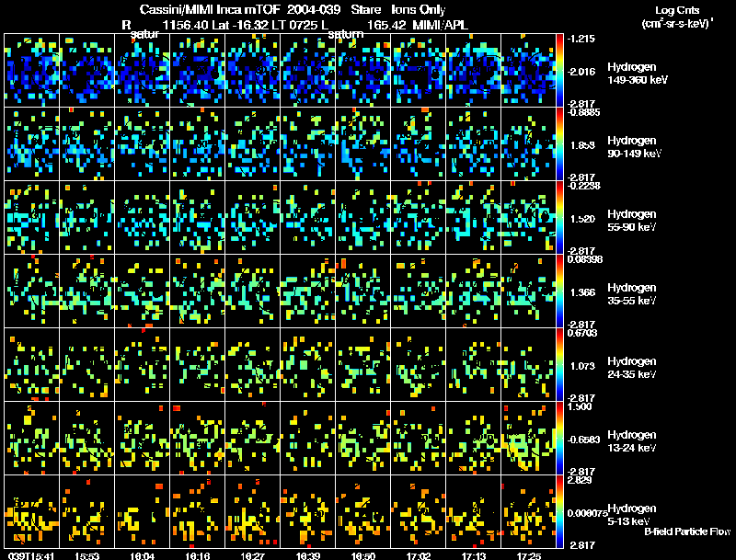Viewport: 736px width, 560px height.
Task: Click the '1.500' color scale value
Action: pyautogui.click(x=580, y=406)
